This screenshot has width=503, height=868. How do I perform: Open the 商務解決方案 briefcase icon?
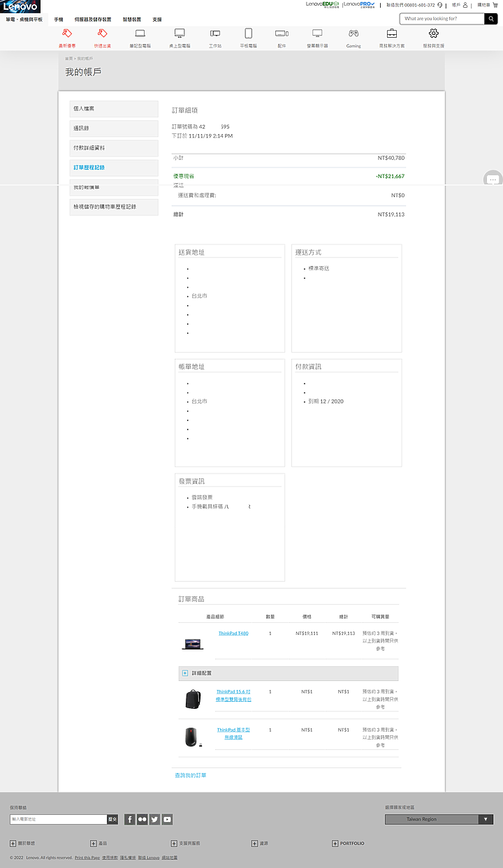(x=392, y=34)
